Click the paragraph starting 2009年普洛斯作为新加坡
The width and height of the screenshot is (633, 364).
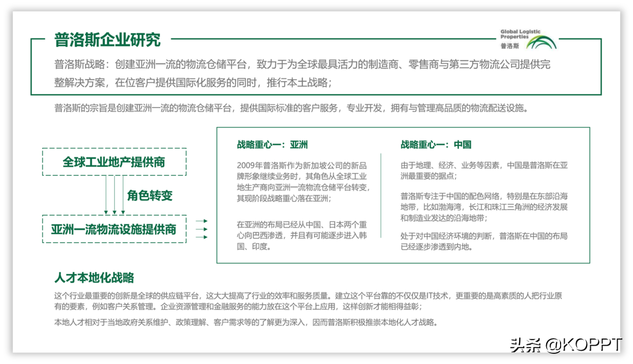click(x=303, y=182)
